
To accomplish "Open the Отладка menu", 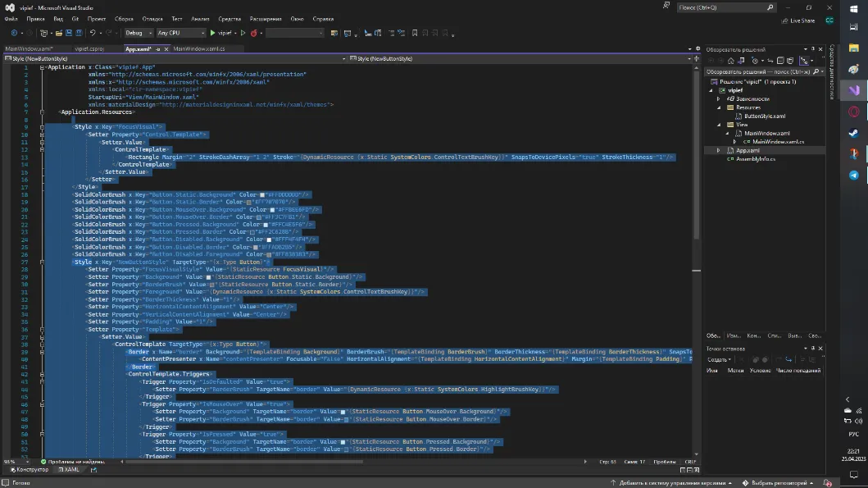I will (152, 19).
